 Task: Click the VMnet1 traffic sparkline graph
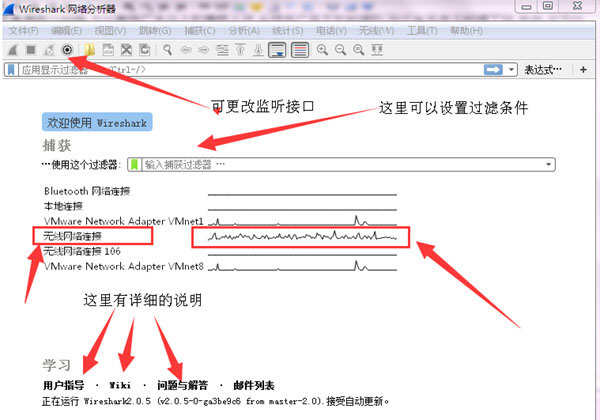coord(302,221)
